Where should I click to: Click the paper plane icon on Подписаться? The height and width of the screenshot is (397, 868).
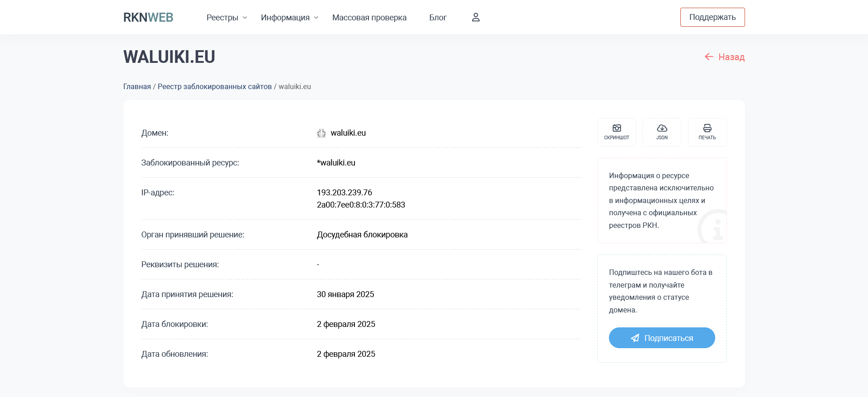(x=635, y=338)
